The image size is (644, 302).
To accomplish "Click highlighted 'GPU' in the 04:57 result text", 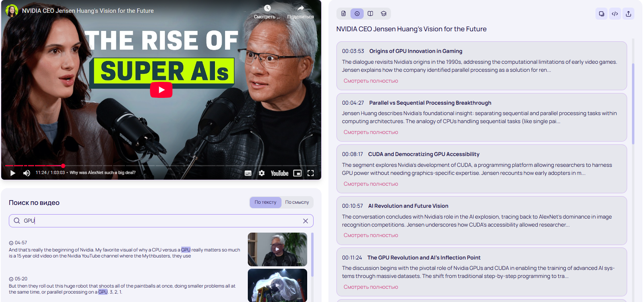I will [x=186, y=249].
